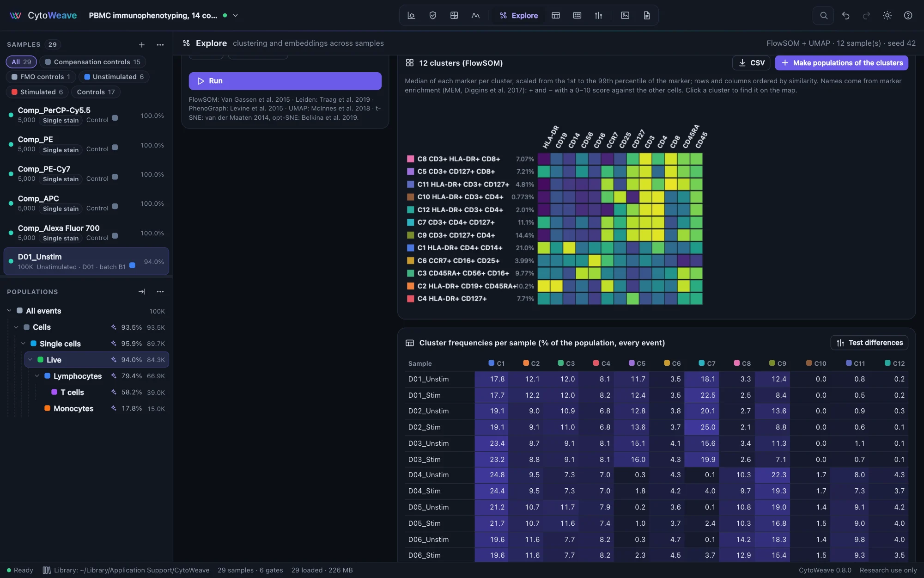Image resolution: width=924 pixels, height=578 pixels.
Task: Click the Test differences button
Action: 869,343
